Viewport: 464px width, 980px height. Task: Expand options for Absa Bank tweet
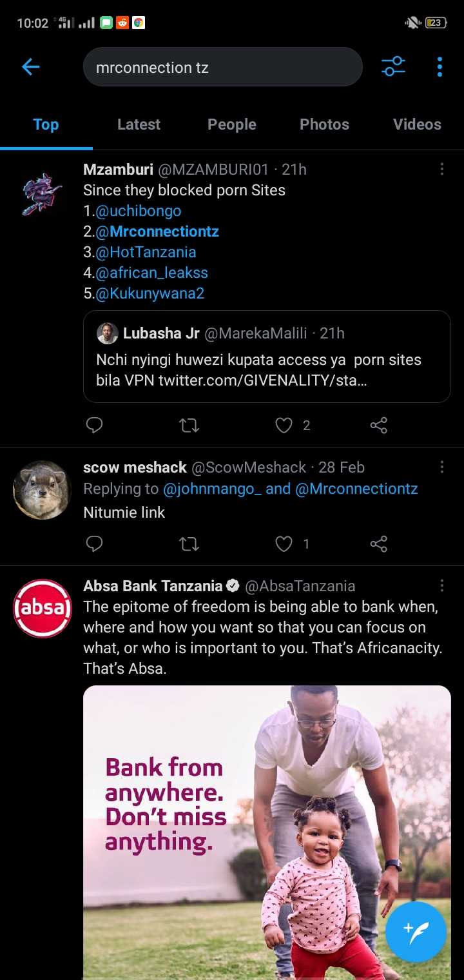441,585
